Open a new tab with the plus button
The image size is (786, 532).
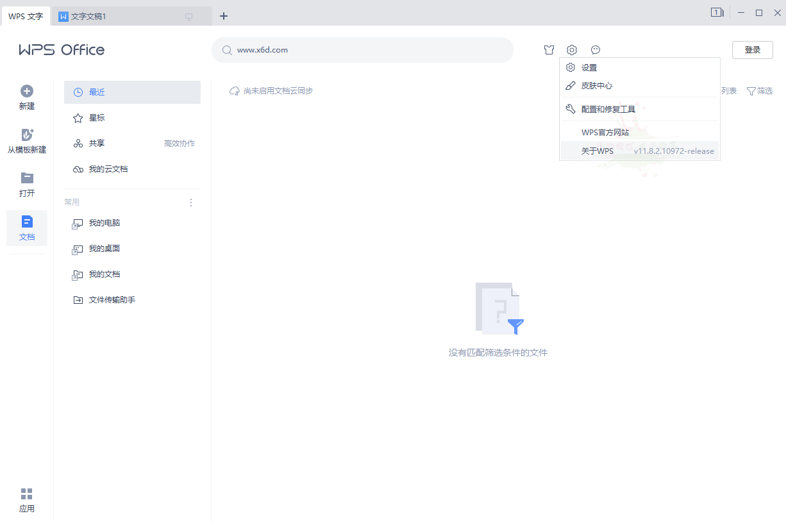tap(224, 16)
